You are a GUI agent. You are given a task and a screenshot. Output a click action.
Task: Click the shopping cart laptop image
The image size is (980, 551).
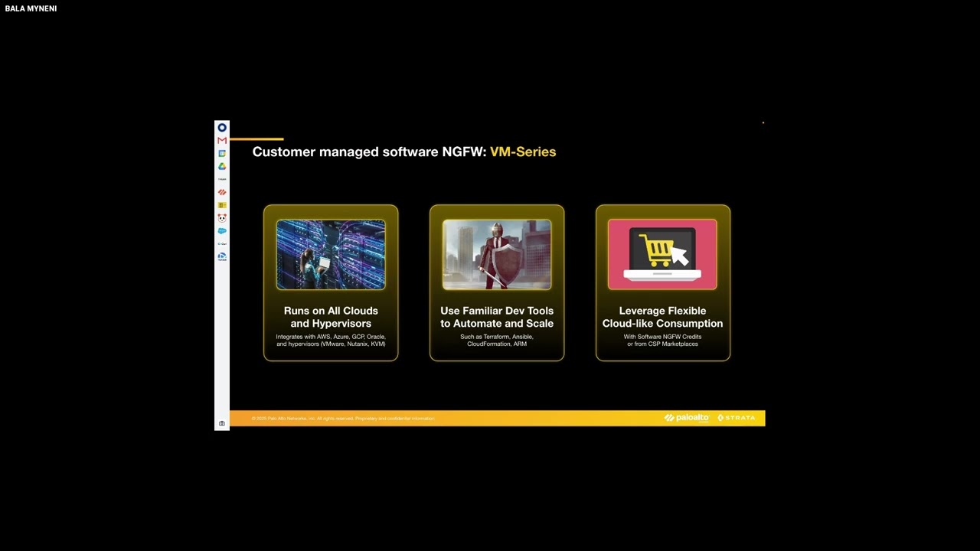click(663, 255)
